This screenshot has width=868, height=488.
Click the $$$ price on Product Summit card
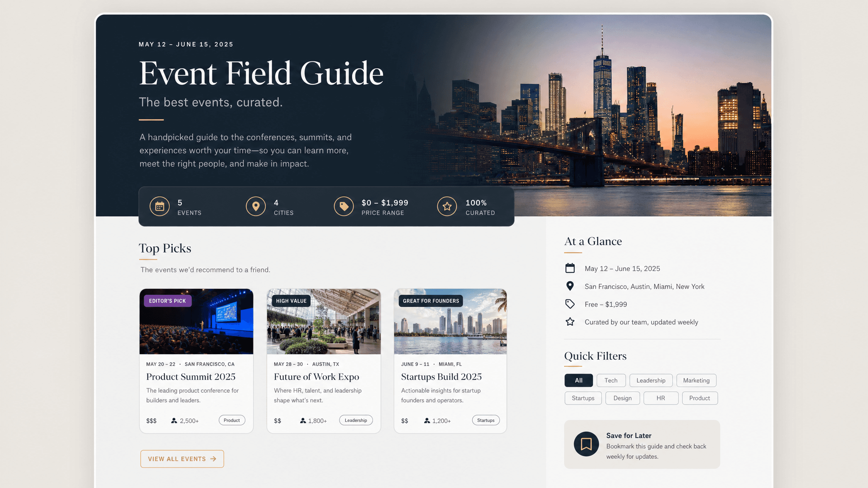point(151,421)
